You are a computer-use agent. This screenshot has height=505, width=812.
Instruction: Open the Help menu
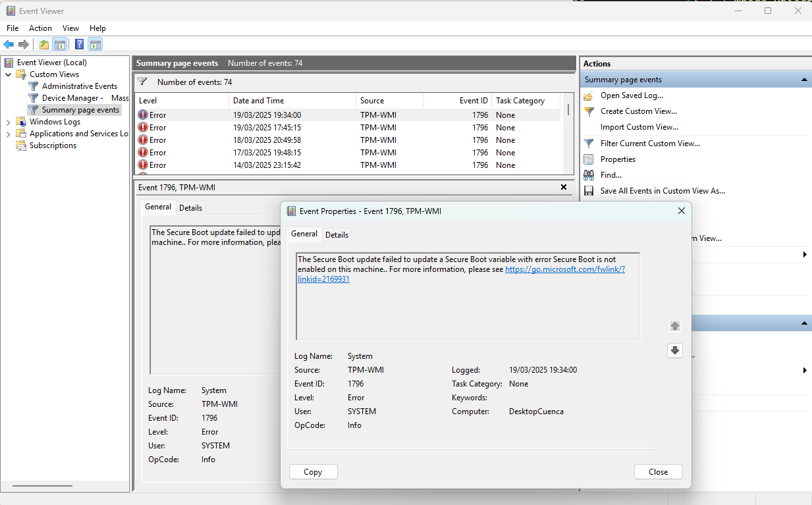[97, 28]
